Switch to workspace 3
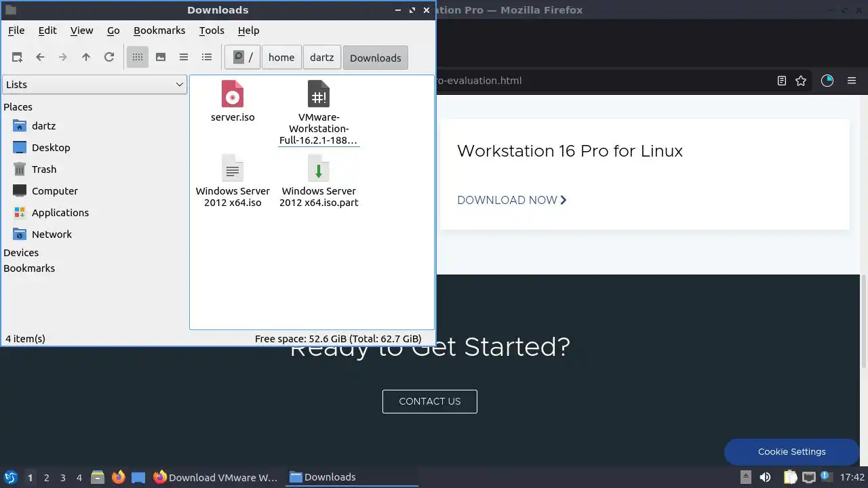This screenshot has width=868, height=488. tap(62, 478)
